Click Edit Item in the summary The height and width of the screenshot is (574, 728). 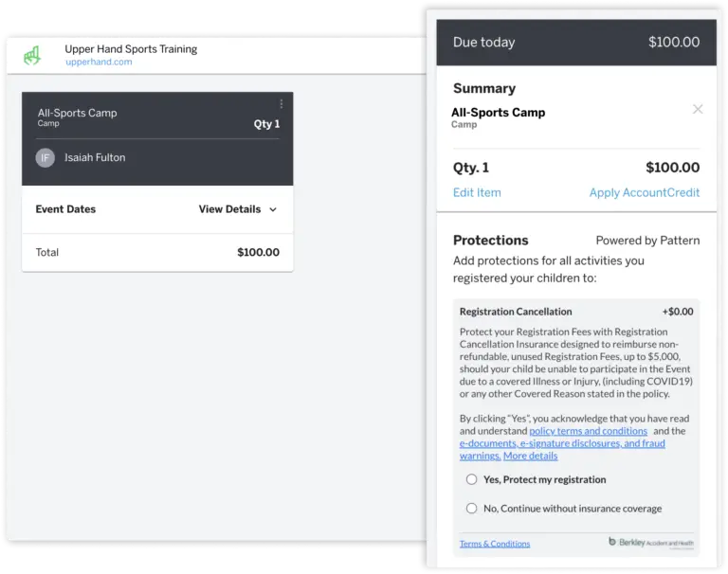click(x=477, y=192)
